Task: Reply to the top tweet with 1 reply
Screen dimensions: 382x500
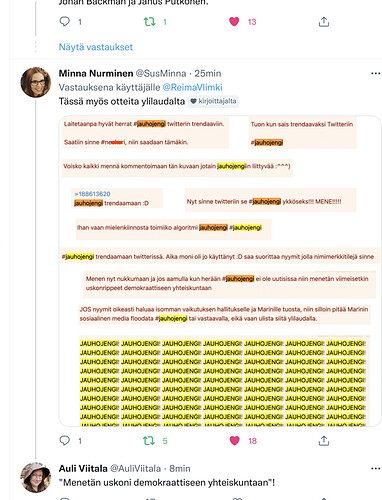Action: 64,22
